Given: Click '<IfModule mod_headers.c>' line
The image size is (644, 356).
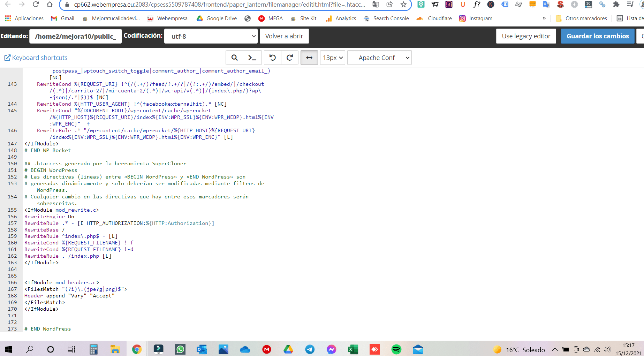Looking at the screenshot, I should [62, 282].
